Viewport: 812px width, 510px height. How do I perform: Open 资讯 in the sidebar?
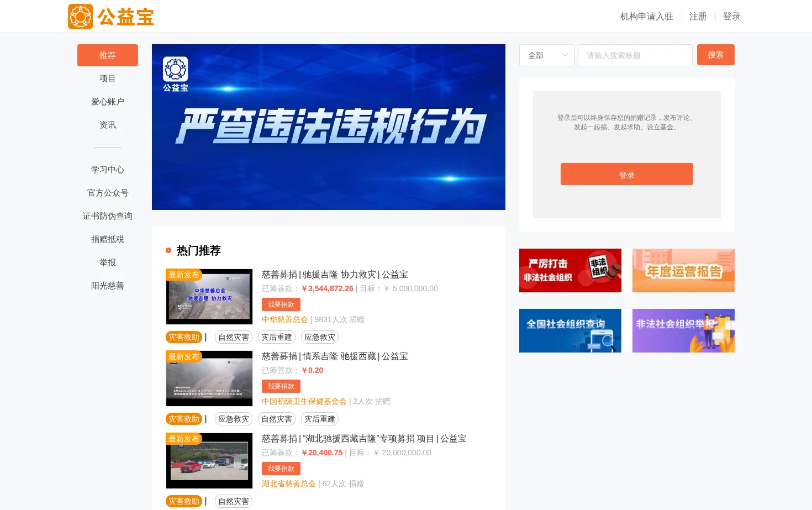pyautogui.click(x=108, y=125)
